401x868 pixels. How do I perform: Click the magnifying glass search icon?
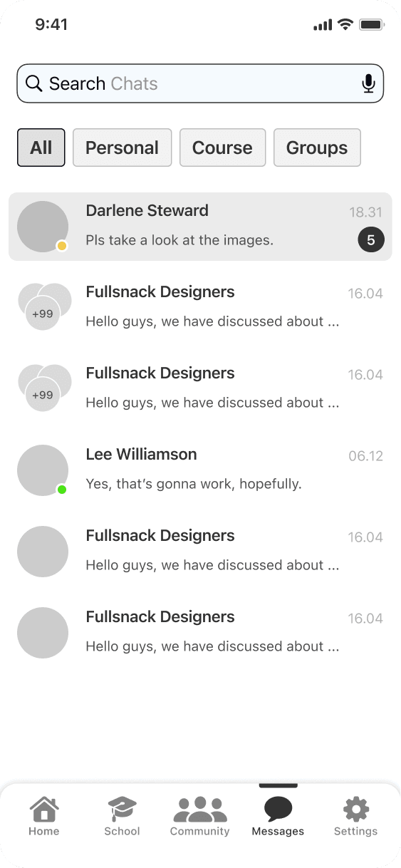[33, 83]
